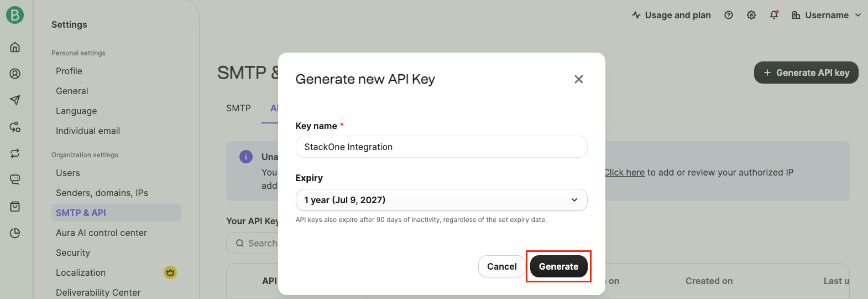The image size is (868, 299).
Task: Switch to the SMTP tab
Action: coord(238,108)
